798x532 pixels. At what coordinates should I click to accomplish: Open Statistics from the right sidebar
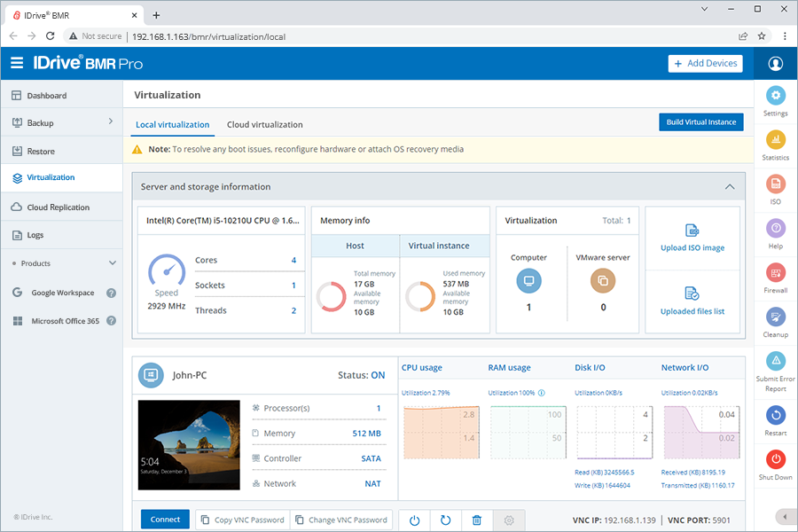775,139
